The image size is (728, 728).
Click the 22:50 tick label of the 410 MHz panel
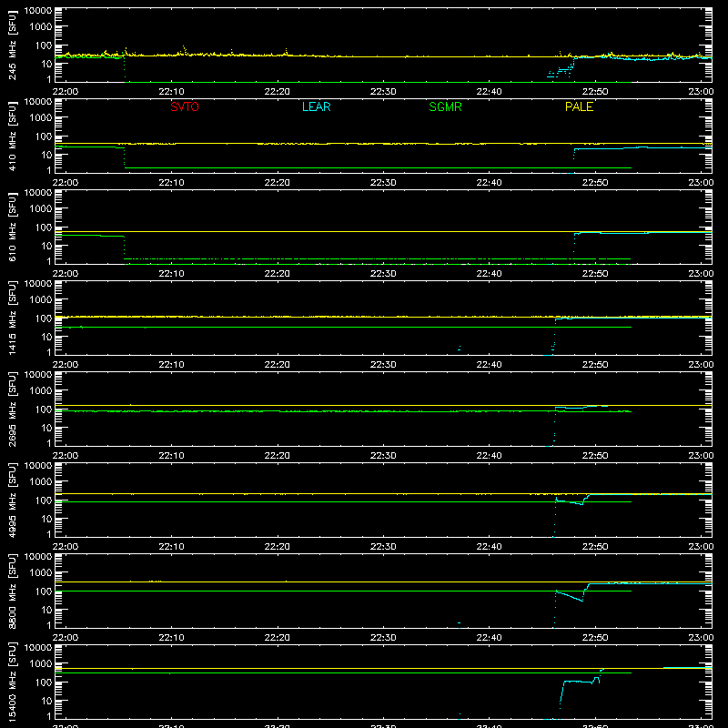click(x=595, y=183)
